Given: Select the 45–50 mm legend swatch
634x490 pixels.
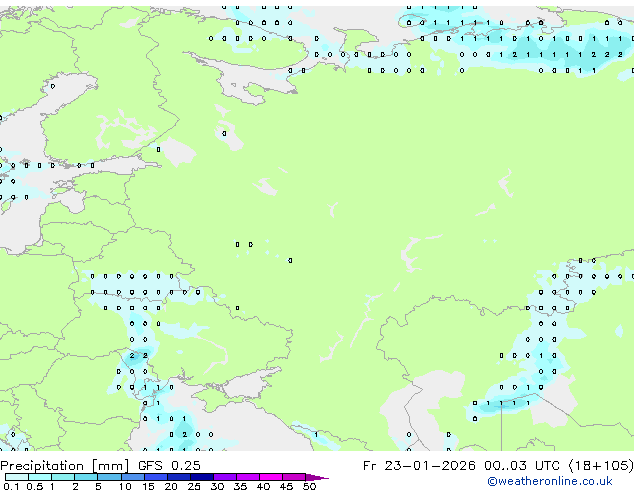Looking at the screenshot, I should [294, 477].
